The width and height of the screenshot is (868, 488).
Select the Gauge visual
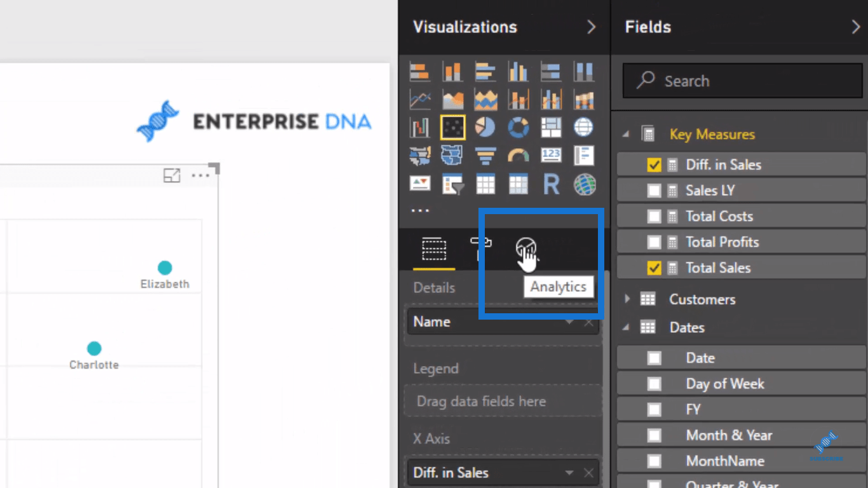click(x=519, y=156)
